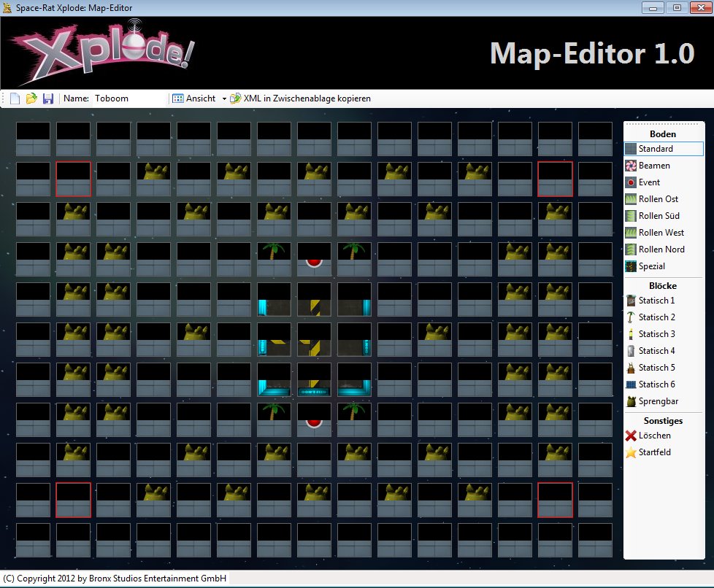
Task: Open the Ansicht dropdown menu
Action: (x=194, y=98)
